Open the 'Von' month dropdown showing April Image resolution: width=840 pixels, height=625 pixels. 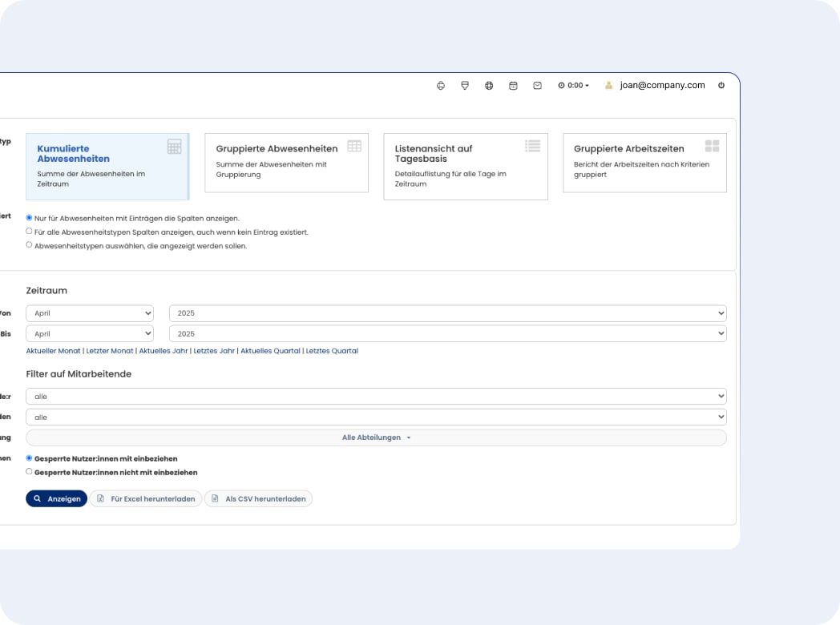90,313
